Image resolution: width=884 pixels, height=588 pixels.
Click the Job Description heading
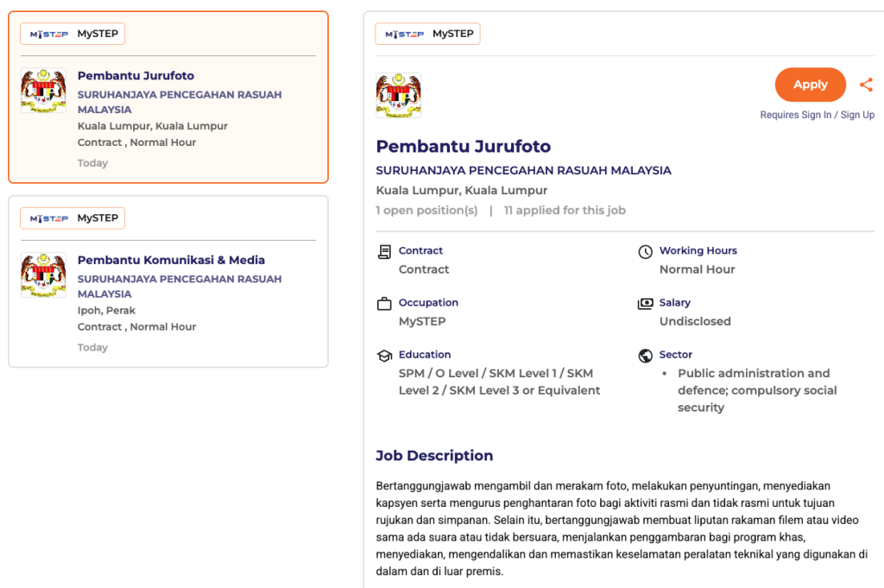click(434, 456)
